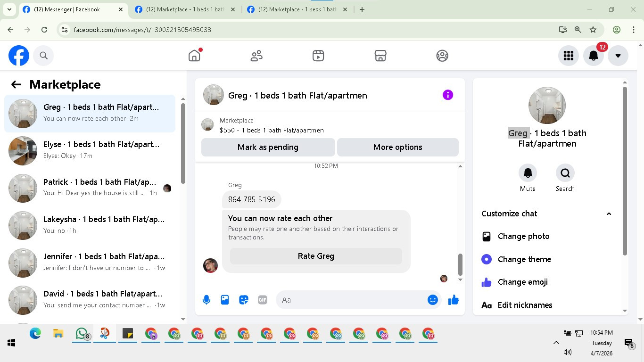
Task: Open the David conversation in the list
Action: point(90,299)
